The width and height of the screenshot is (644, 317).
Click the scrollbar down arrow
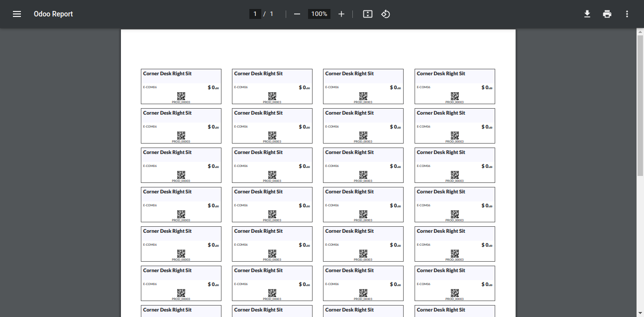[x=641, y=314]
